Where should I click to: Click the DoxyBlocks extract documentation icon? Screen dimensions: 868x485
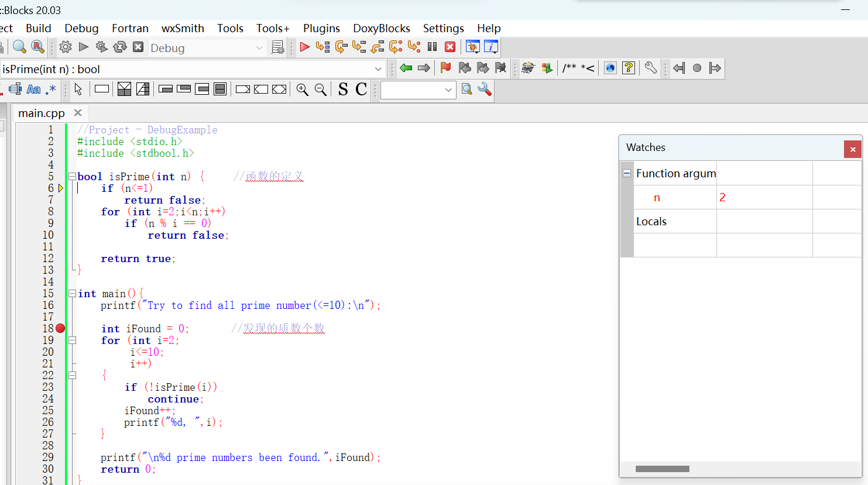pyautogui.click(x=547, y=68)
